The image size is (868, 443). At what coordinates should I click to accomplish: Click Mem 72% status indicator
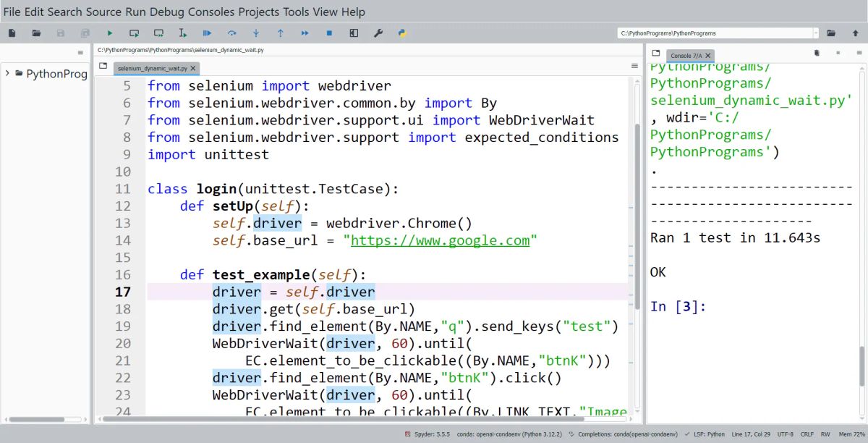pos(852,434)
